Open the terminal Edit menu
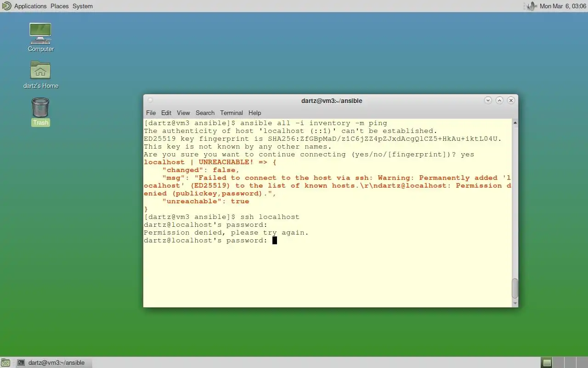The height and width of the screenshot is (368, 588). click(x=166, y=113)
